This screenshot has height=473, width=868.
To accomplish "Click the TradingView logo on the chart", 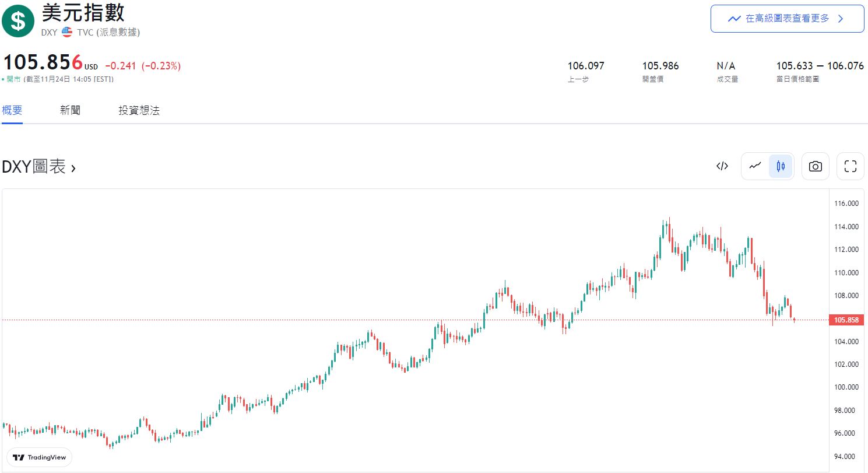I will pos(40,458).
